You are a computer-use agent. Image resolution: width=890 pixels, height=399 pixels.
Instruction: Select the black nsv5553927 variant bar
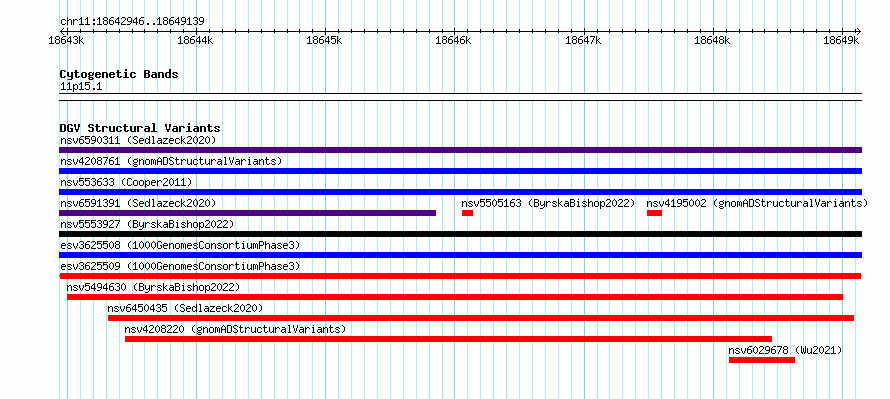(460, 234)
